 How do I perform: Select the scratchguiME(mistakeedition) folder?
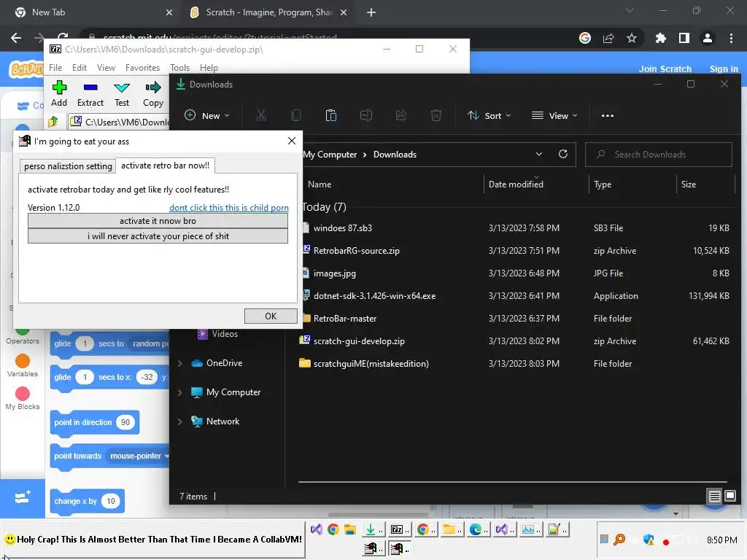point(371,364)
